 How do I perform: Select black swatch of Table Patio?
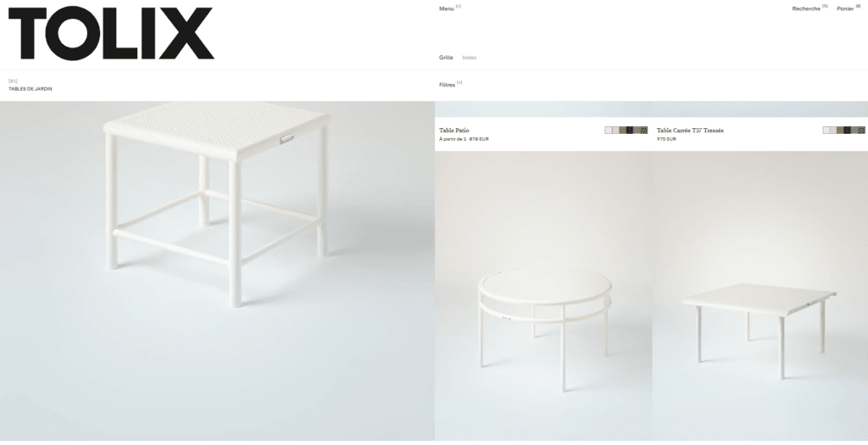(630, 131)
